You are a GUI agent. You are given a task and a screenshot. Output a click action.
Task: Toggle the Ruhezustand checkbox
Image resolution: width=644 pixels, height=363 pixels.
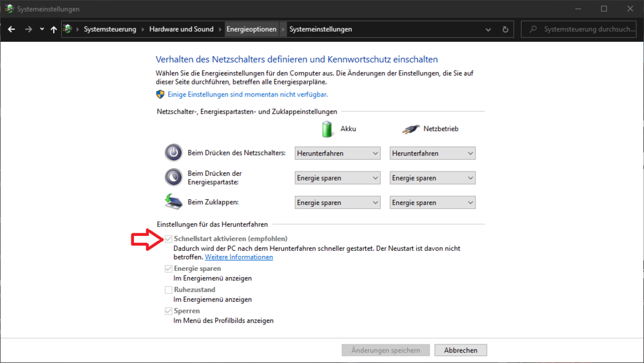169,290
